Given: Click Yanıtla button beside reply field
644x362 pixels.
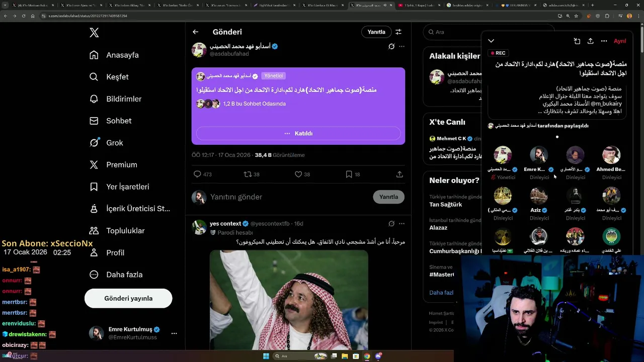Looking at the screenshot, I should [388, 197].
